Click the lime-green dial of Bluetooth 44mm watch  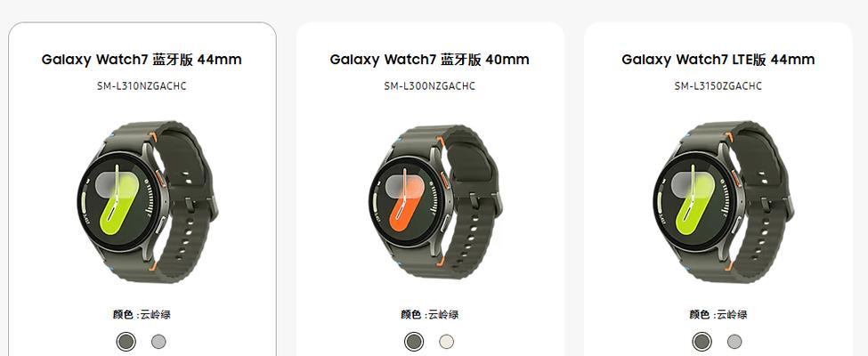[x=118, y=204]
